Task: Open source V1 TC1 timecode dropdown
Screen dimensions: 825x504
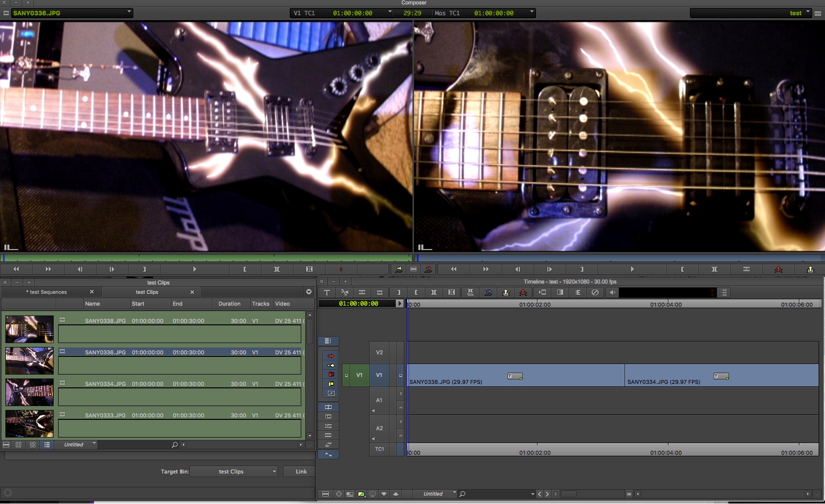Action: (390, 12)
